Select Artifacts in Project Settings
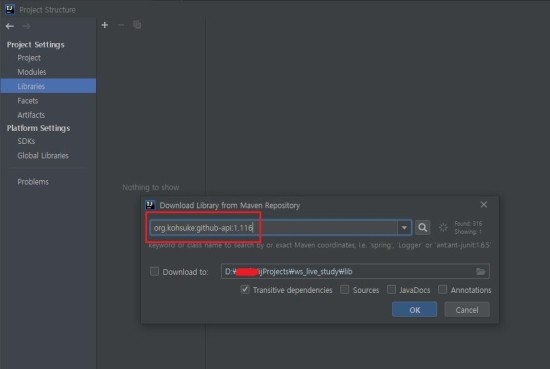Screen dimensions: 550x369 click(31, 115)
